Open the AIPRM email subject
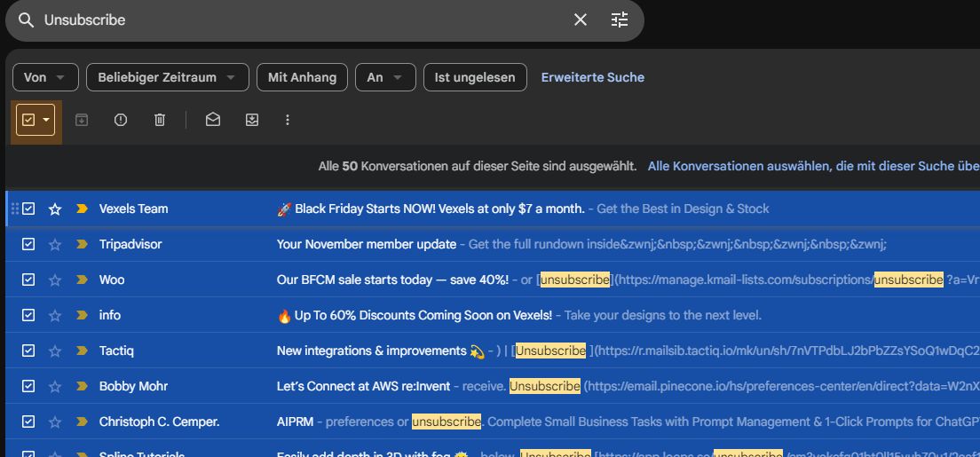 coord(295,422)
